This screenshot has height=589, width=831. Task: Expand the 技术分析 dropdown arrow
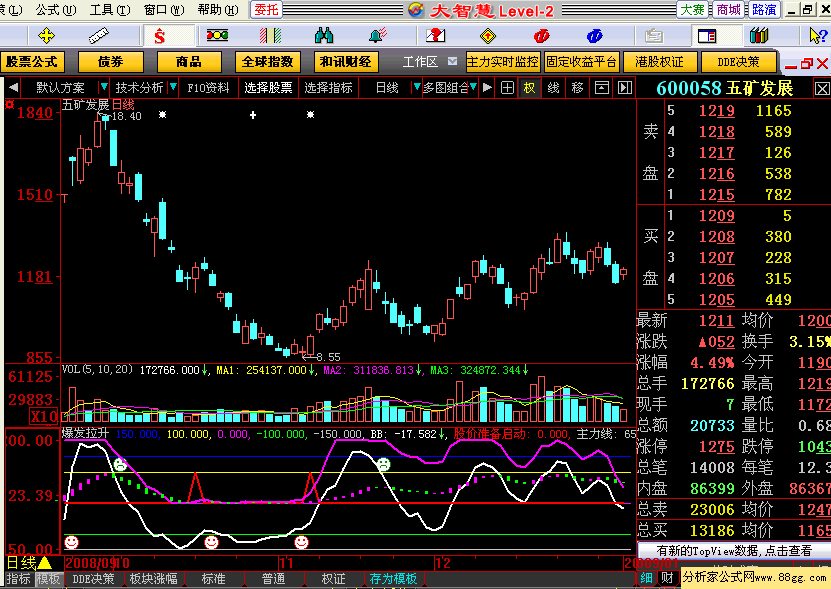(x=173, y=87)
